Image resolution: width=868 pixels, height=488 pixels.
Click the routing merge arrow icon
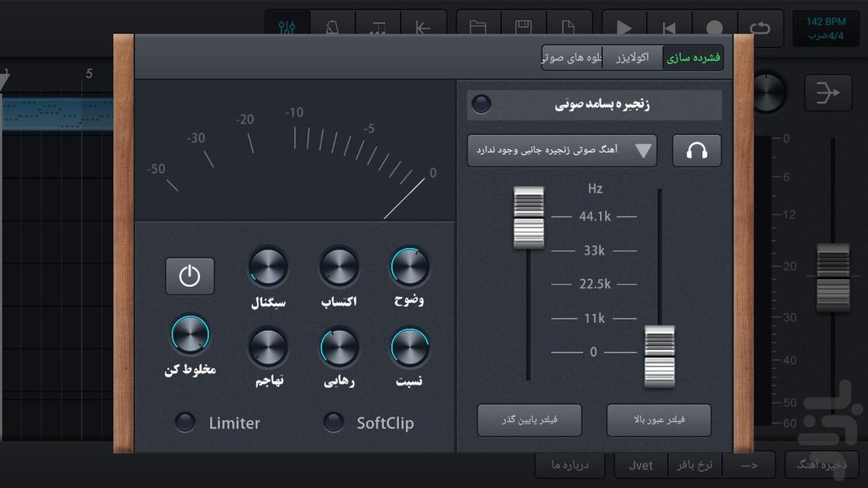point(827,94)
